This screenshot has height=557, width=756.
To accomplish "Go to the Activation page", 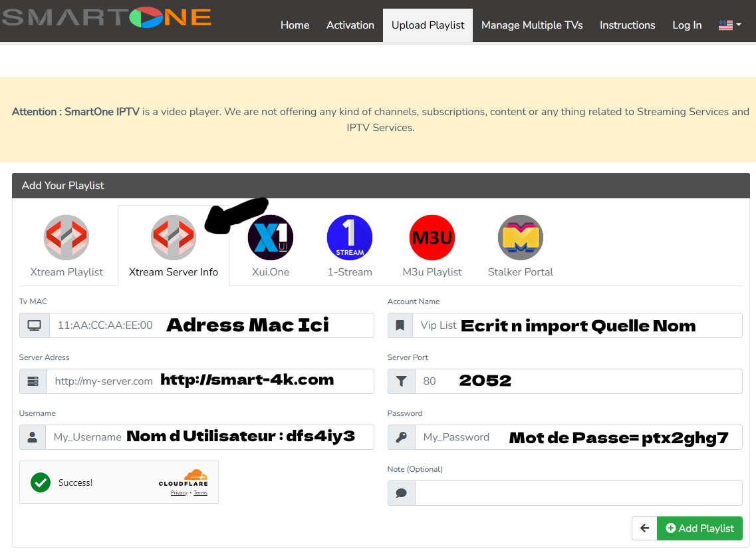I will pos(350,25).
